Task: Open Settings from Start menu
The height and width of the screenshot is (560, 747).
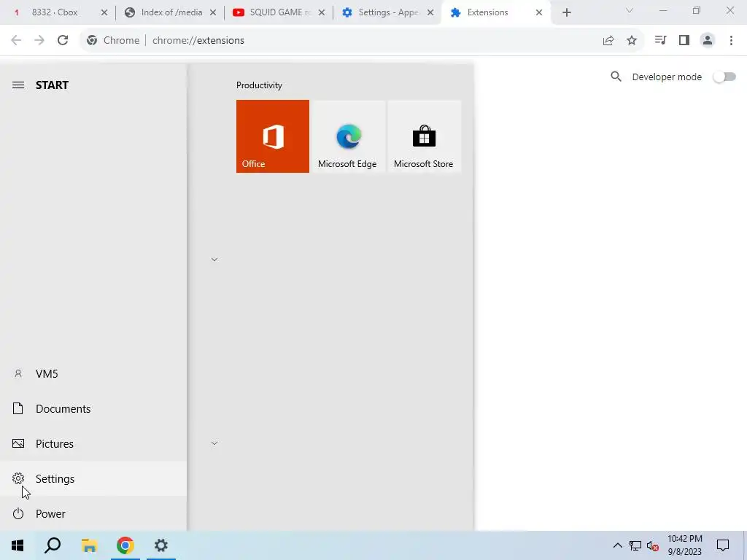Action: [93, 478]
